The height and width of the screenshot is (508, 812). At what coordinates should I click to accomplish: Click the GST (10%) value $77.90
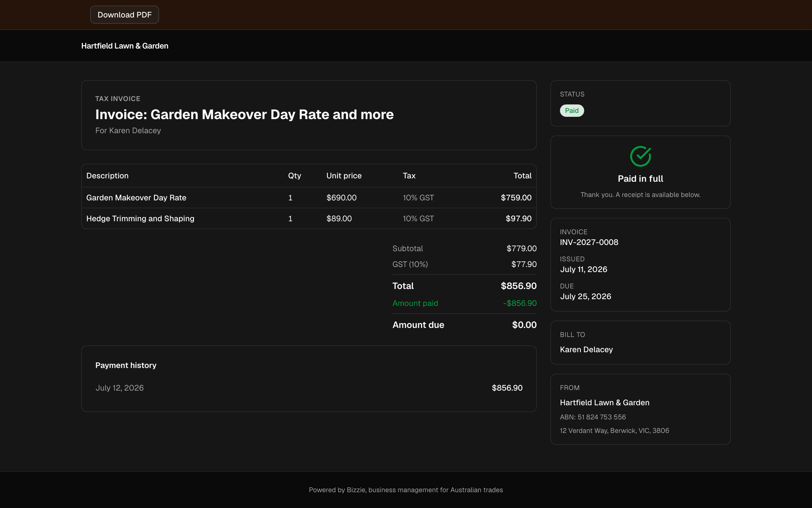(524, 264)
